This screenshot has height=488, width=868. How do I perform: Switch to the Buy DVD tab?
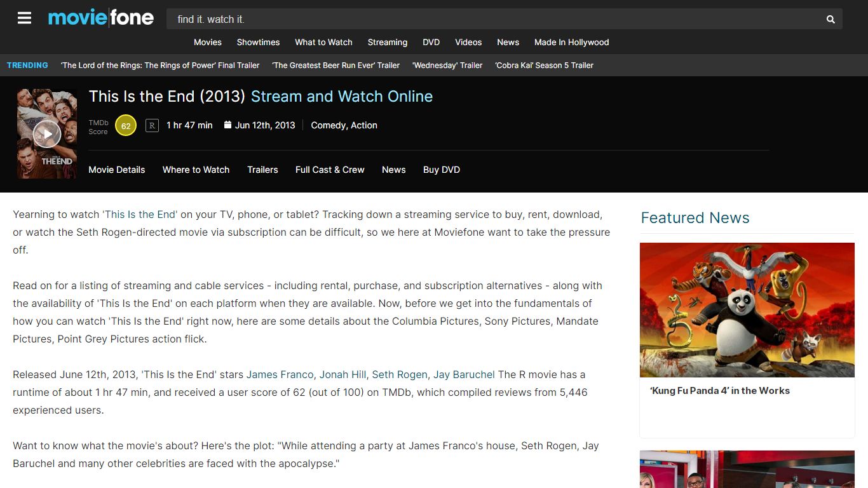(442, 170)
